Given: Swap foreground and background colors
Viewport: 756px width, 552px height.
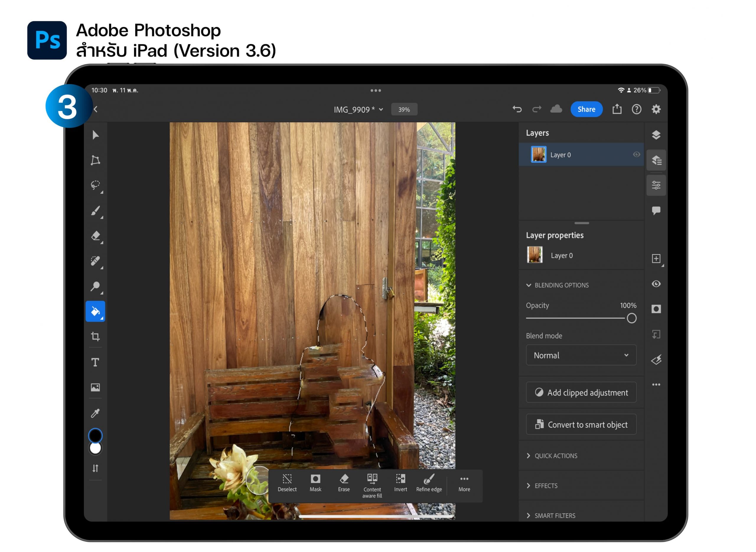Looking at the screenshot, I should [96, 469].
